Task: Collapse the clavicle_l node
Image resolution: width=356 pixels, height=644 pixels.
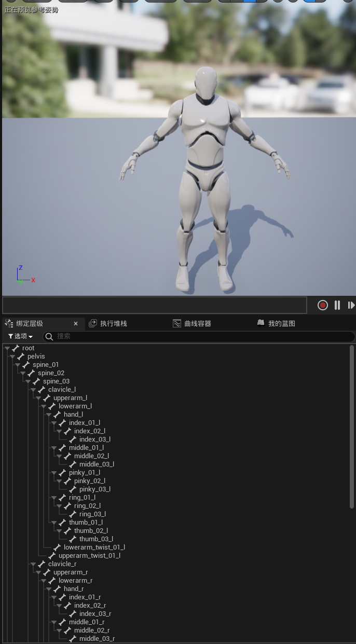Action: coord(33,390)
